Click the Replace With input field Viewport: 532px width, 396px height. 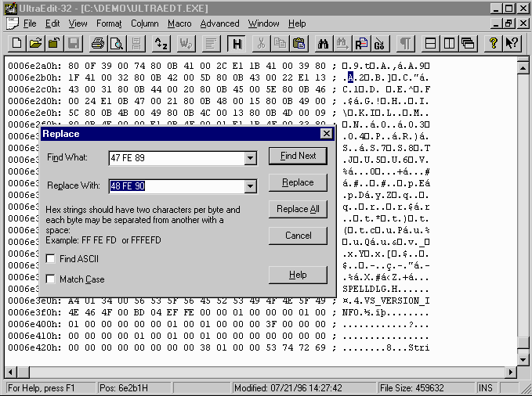(177, 186)
